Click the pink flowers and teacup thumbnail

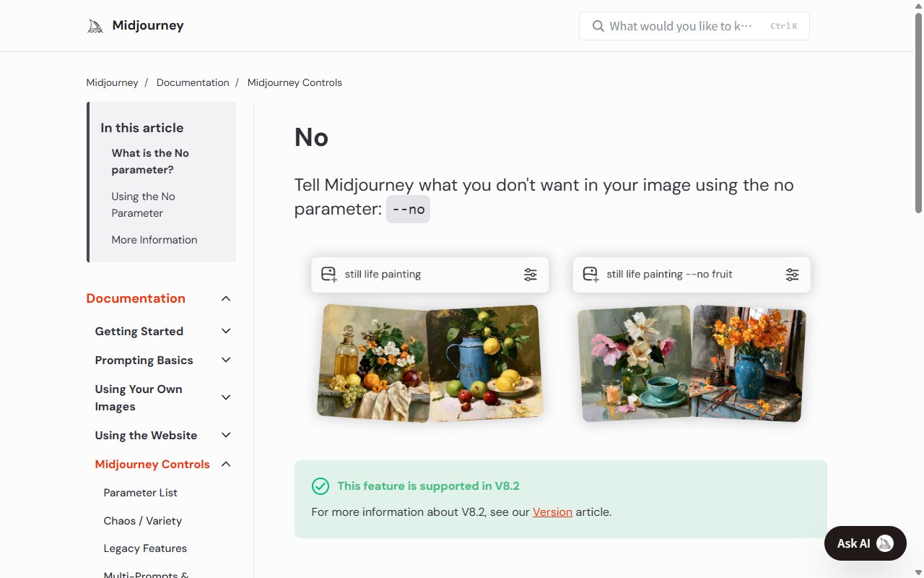(635, 363)
